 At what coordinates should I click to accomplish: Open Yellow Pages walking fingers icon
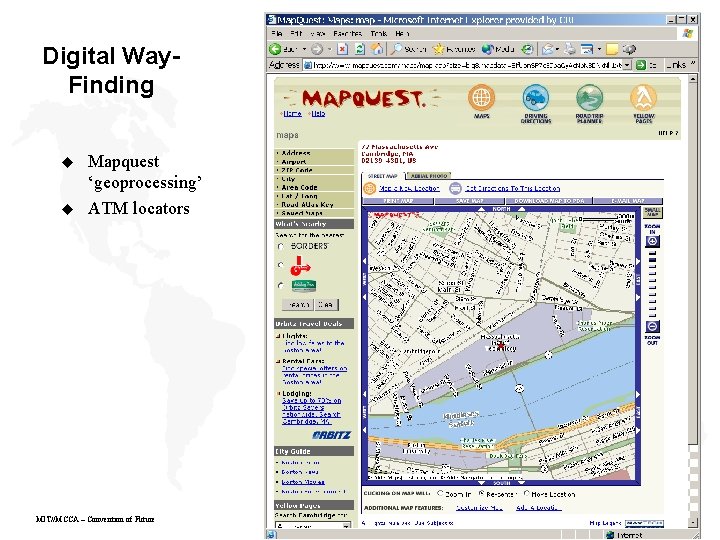click(x=643, y=97)
